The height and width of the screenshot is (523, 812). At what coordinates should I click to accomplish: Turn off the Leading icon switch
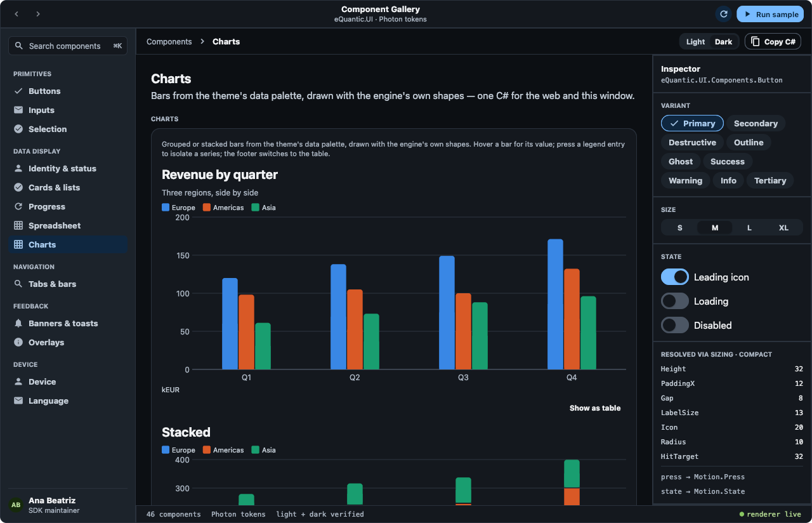coord(675,277)
